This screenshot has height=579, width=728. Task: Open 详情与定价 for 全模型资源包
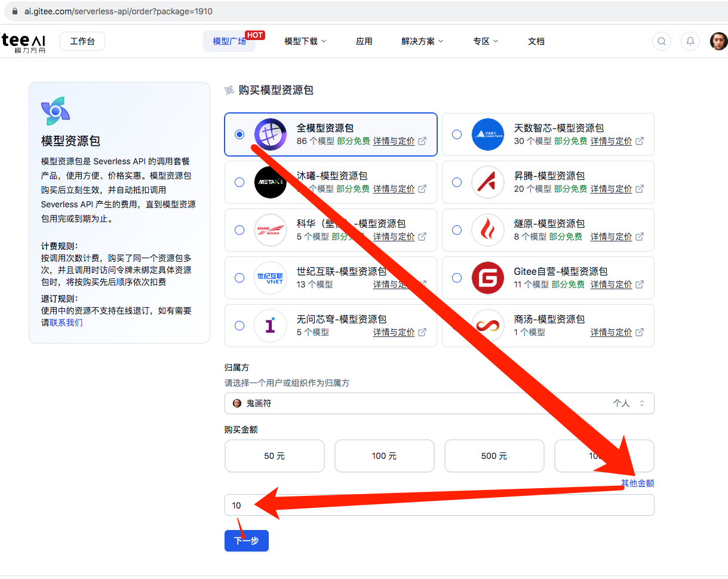pos(394,141)
